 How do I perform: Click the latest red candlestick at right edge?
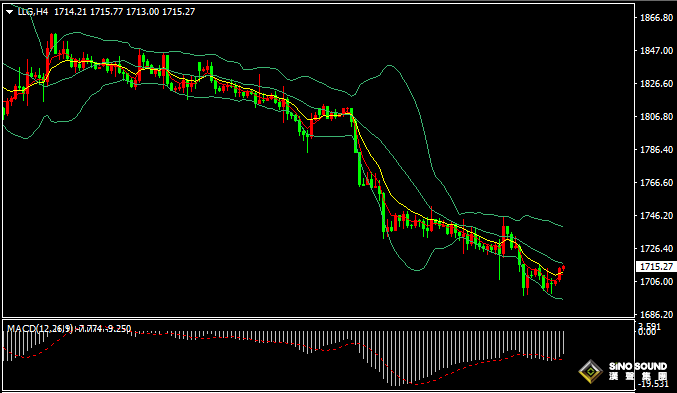(x=563, y=268)
